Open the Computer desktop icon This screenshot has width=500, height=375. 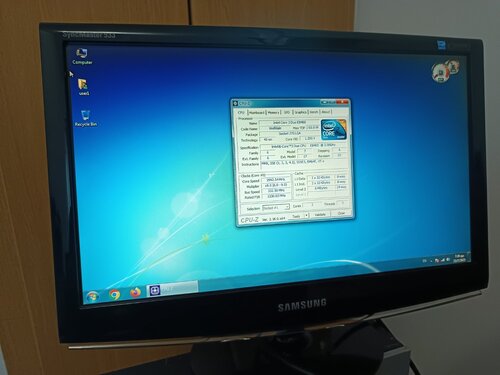tap(82, 56)
